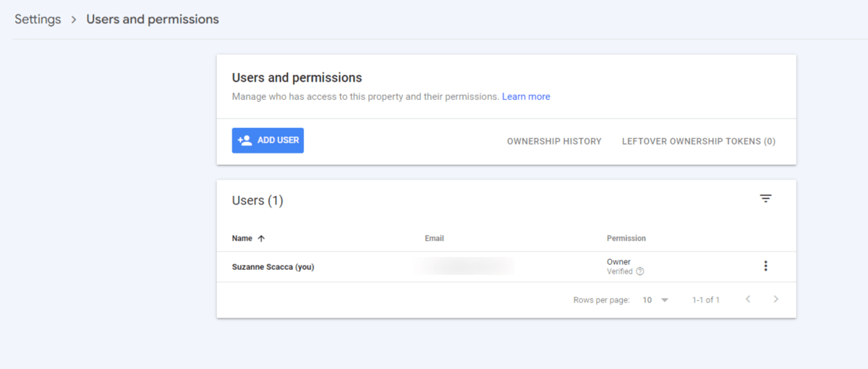
Task: Open the users filter icon
Action: pyautogui.click(x=766, y=198)
